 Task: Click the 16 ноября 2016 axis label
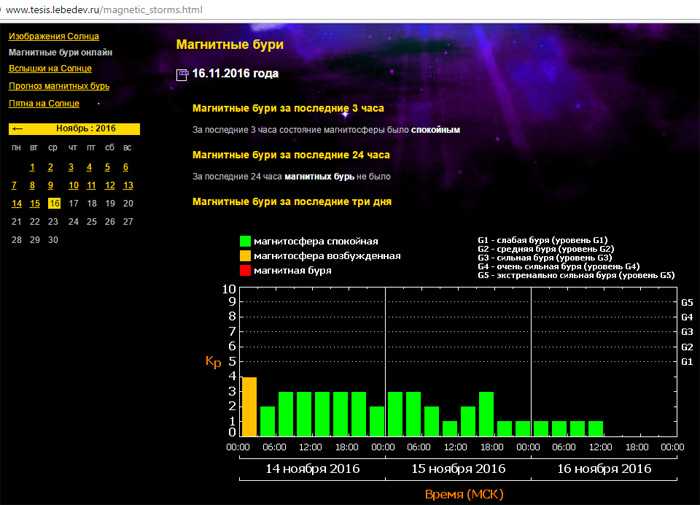604,469
